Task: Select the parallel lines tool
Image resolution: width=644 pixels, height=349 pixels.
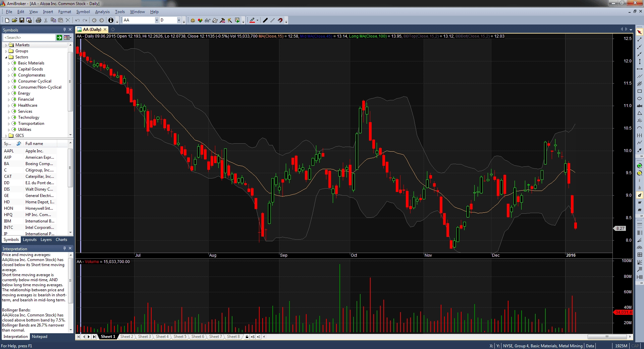Action: click(x=640, y=77)
